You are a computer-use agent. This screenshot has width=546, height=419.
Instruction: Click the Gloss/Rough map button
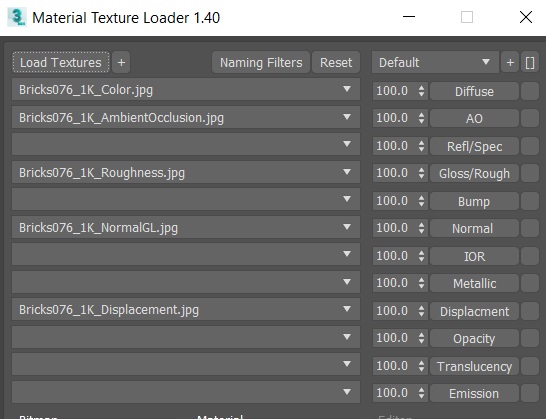tap(474, 173)
